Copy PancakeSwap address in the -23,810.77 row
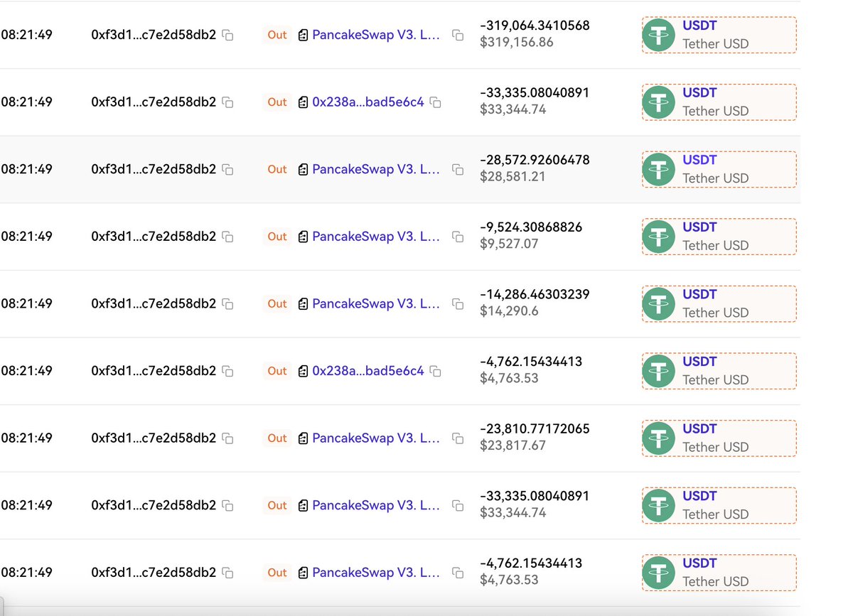The height and width of the screenshot is (616, 853). point(458,438)
